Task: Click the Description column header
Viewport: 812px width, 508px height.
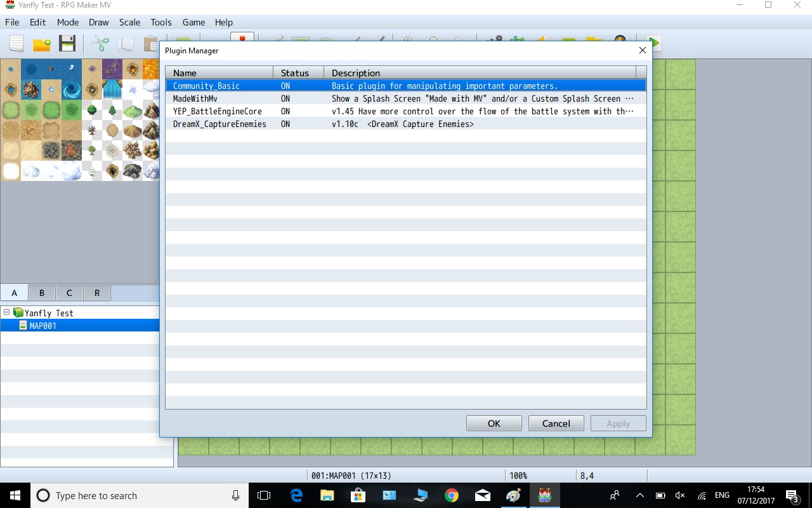Action: [480, 73]
